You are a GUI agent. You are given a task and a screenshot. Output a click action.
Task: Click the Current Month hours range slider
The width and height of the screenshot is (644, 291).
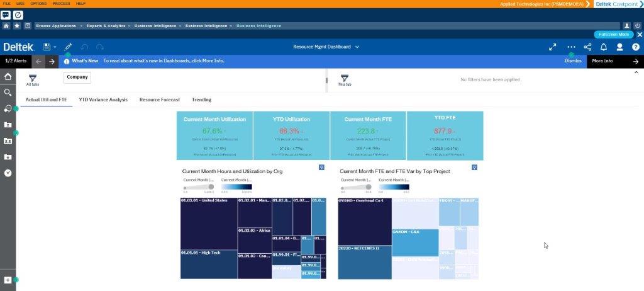(198, 187)
